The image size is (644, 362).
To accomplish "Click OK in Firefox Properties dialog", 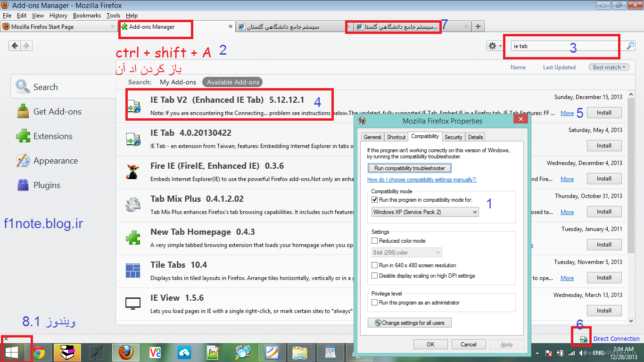I will point(430,345).
